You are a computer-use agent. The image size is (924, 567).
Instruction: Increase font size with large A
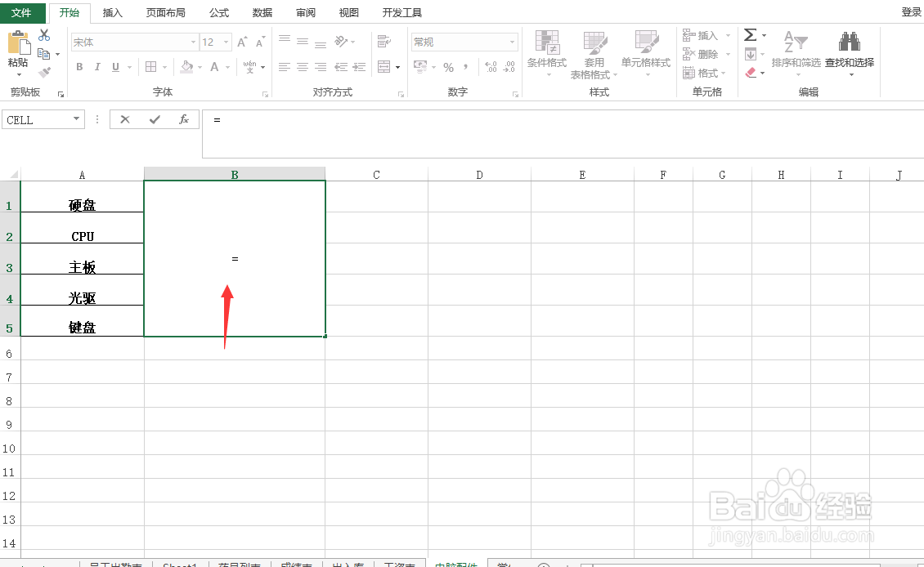pyautogui.click(x=242, y=42)
